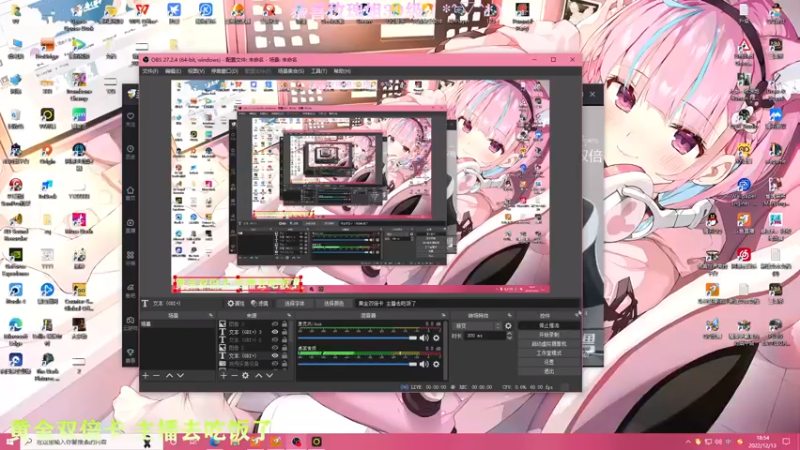
Task: Open source properties gear in sources panel footer
Action: click(x=245, y=376)
